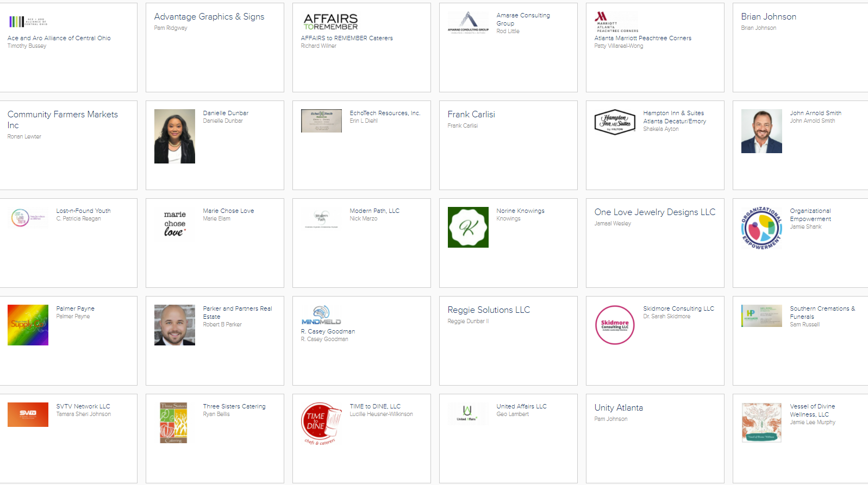Open One Love Jewelry Designs LLC listing
Viewport: 868px width, 485px height.
click(655, 212)
